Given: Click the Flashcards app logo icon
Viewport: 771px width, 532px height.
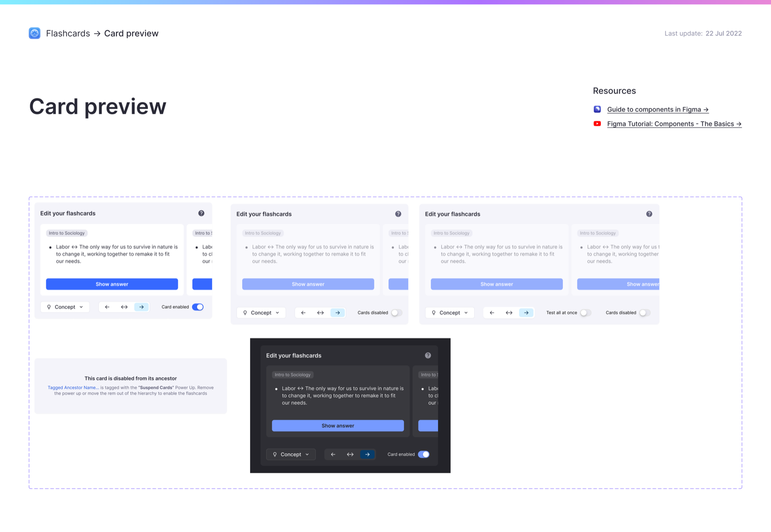Looking at the screenshot, I should 35,33.
